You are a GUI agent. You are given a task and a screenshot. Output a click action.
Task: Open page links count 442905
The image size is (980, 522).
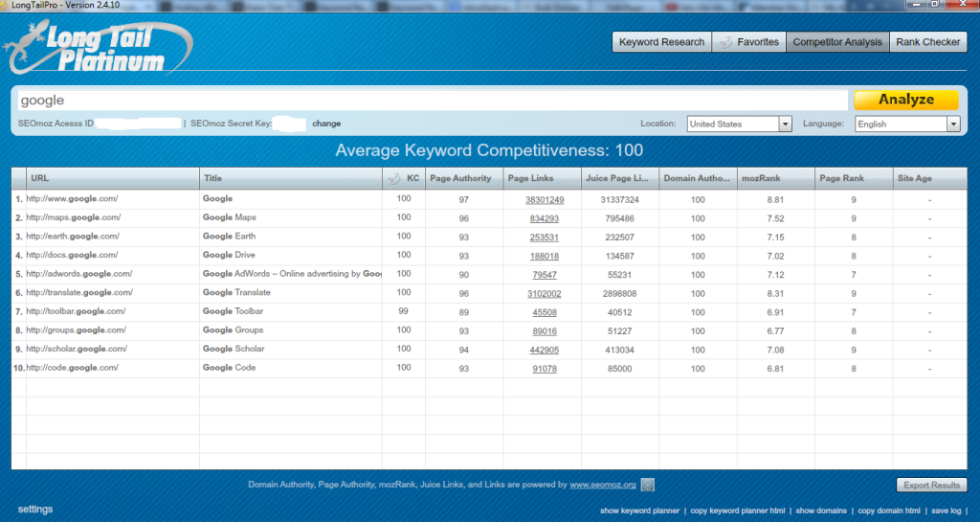(x=545, y=351)
